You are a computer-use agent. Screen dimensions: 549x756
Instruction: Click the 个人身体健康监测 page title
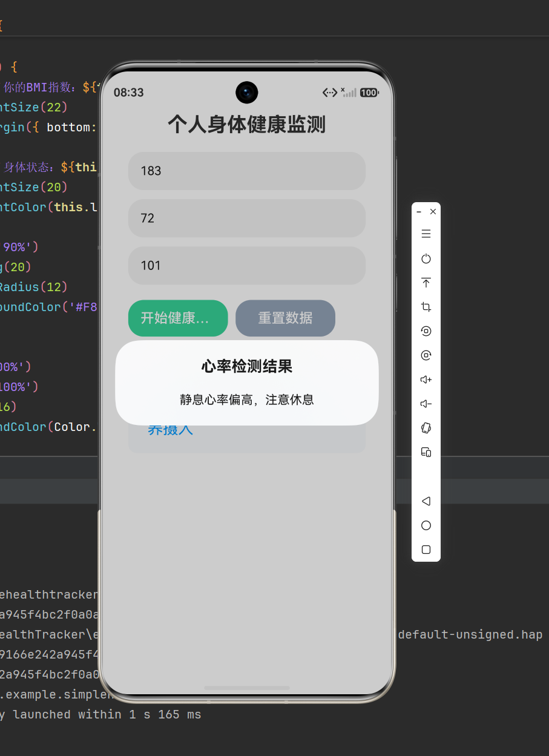(247, 125)
